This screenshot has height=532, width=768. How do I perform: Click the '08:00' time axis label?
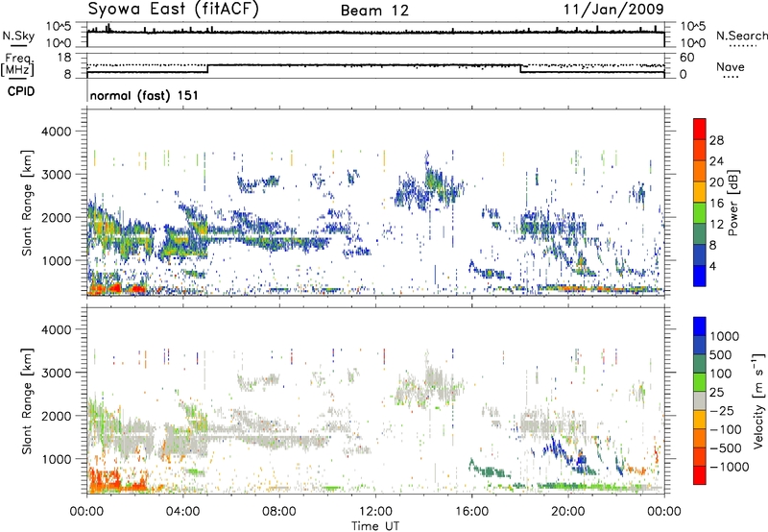tap(278, 511)
